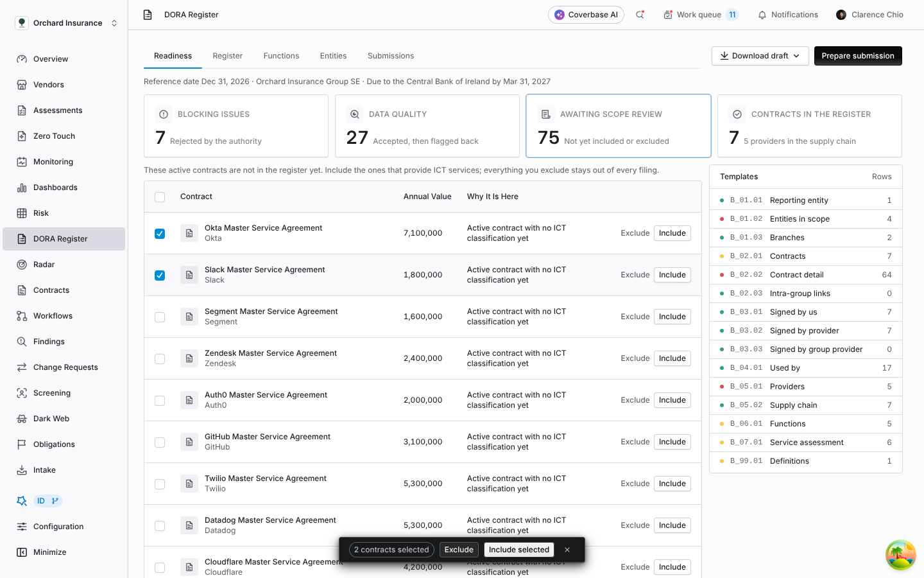Open Findings magnifier icon
This screenshot has height=578, width=924.
tap(22, 342)
